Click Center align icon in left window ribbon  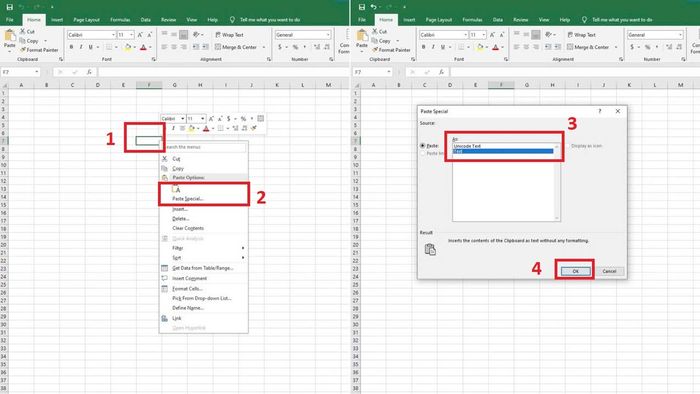(x=174, y=47)
